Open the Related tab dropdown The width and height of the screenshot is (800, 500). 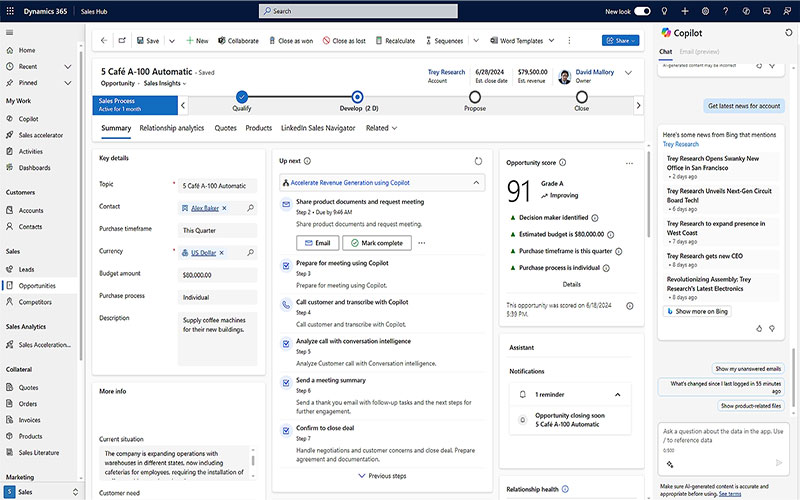(381, 128)
